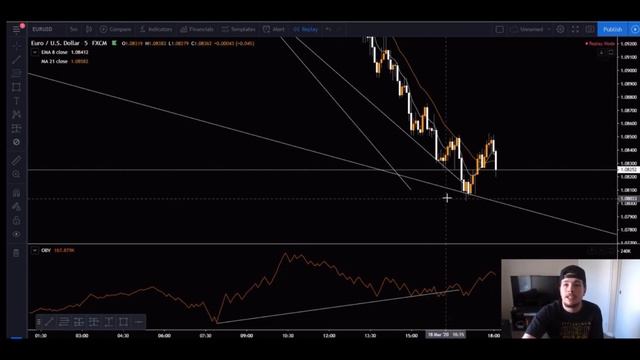Select the text annotation tool
Viewport: 640px width, 360px height.
click(x=16, y=101)
